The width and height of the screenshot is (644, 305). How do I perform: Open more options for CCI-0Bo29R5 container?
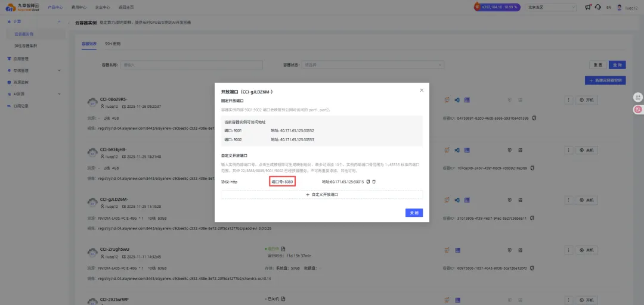[x=568, y=100]
